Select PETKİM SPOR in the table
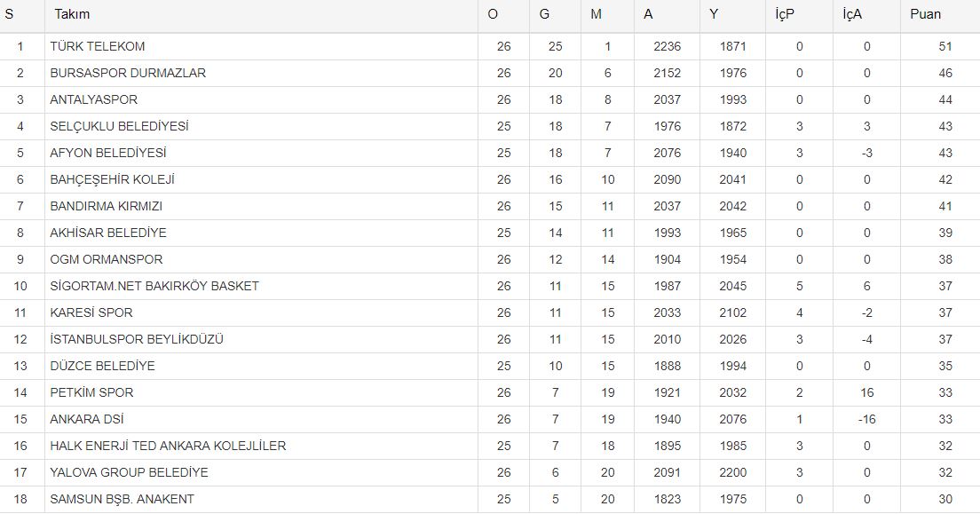 coord(91,392)
